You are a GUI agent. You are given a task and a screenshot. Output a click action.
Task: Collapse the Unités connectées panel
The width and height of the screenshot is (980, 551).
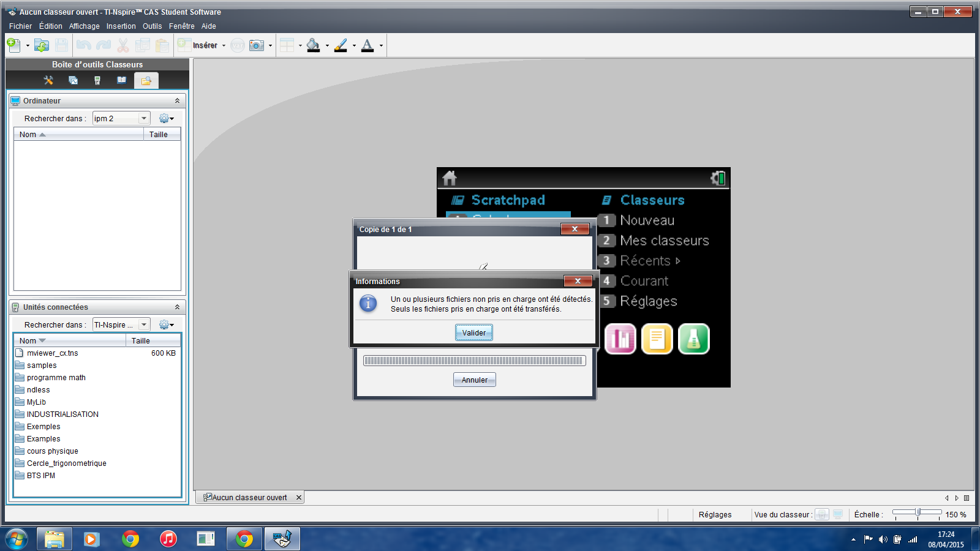pyautogui.click(x=177, y=307)
